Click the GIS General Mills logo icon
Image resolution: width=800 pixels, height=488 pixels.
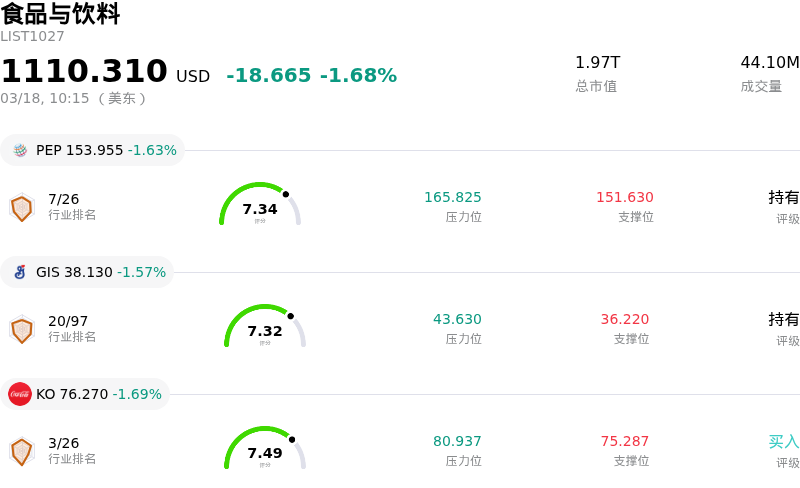pyautogui.click(x=20, y=272)
